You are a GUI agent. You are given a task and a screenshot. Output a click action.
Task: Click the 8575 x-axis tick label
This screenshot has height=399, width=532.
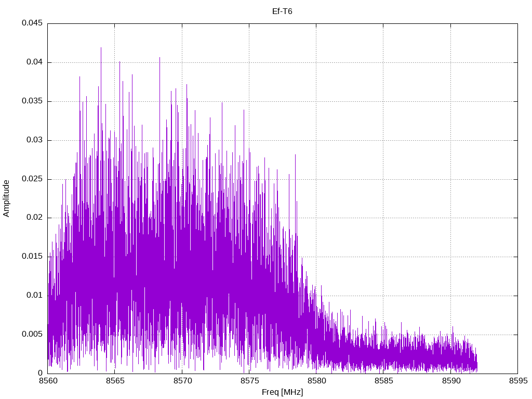click(x=249, y=381)
